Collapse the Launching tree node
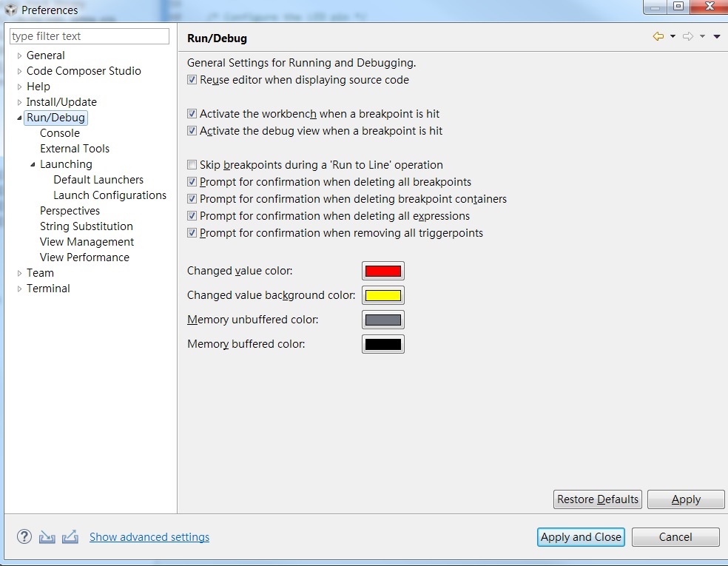The width and height of the screenshot is (728, 566). pyautogui.click(x=33, y=164)
